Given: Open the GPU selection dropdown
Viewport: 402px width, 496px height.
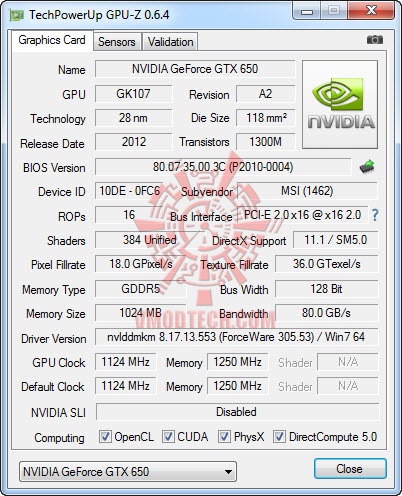Looking at the screenshot, I should 128,472.
